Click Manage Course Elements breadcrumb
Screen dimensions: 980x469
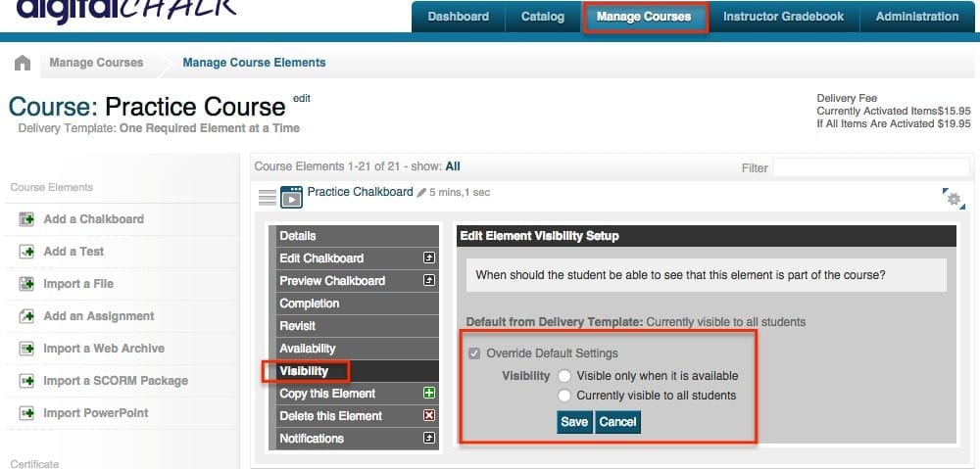coord(255,63)
